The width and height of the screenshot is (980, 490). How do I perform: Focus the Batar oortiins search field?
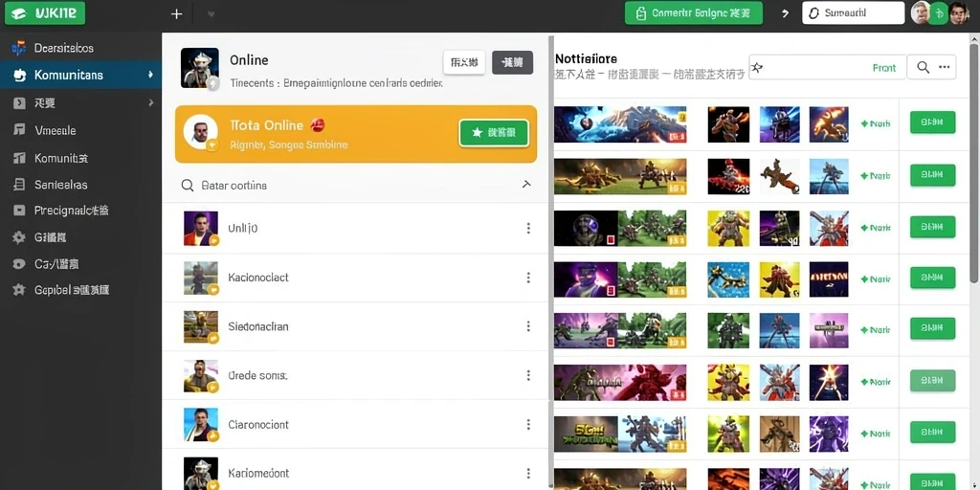click(x=356, y=185)
